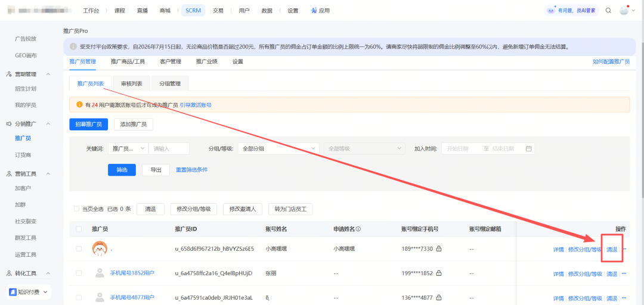Viewport: 644px width, 305px height.
Task: Click the orange warning icon in activation notice
Action: 80,105
